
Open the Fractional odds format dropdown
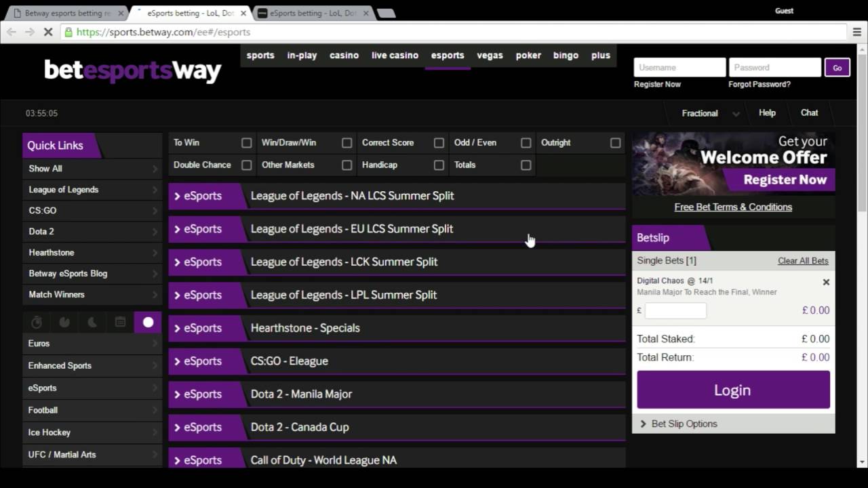tap(710, 113)
